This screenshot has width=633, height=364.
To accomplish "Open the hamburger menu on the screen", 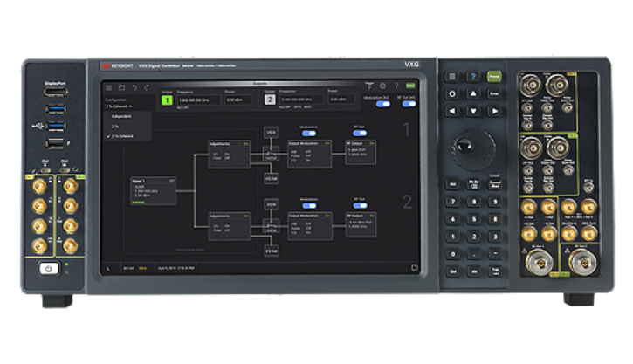I will [109, 87].
